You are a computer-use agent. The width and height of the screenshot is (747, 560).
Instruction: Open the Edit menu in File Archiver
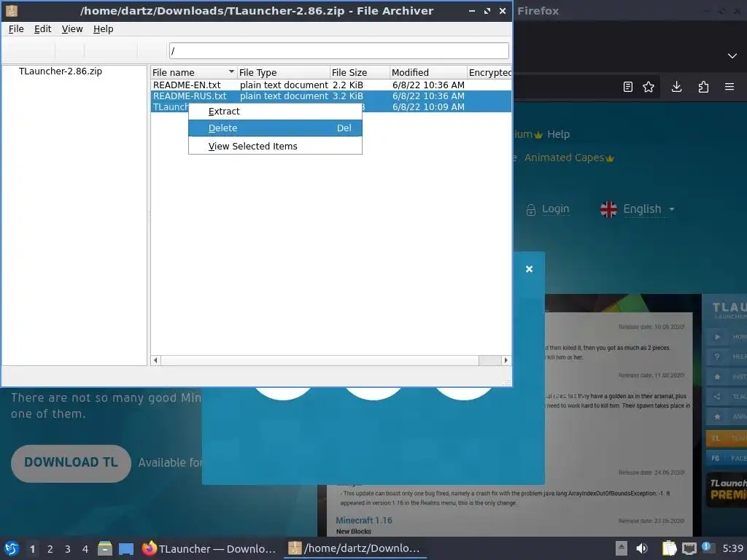[x=42, y=29]
